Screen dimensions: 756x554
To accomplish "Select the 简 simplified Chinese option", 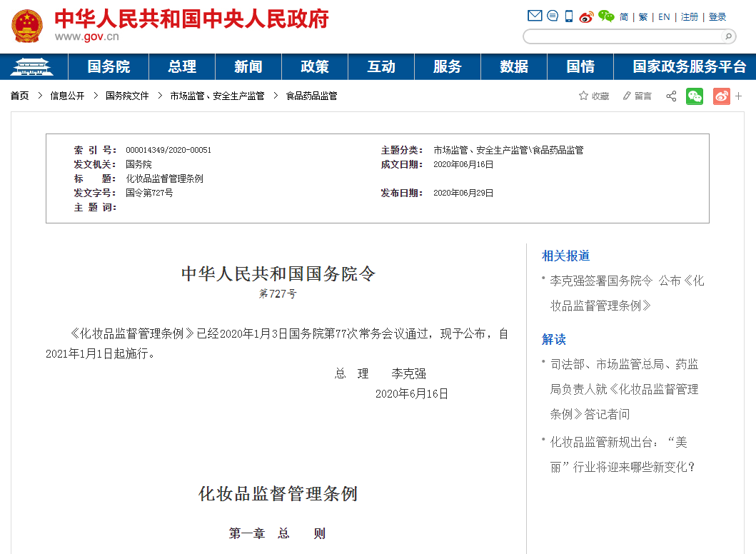I will click(x=624, y=16).
